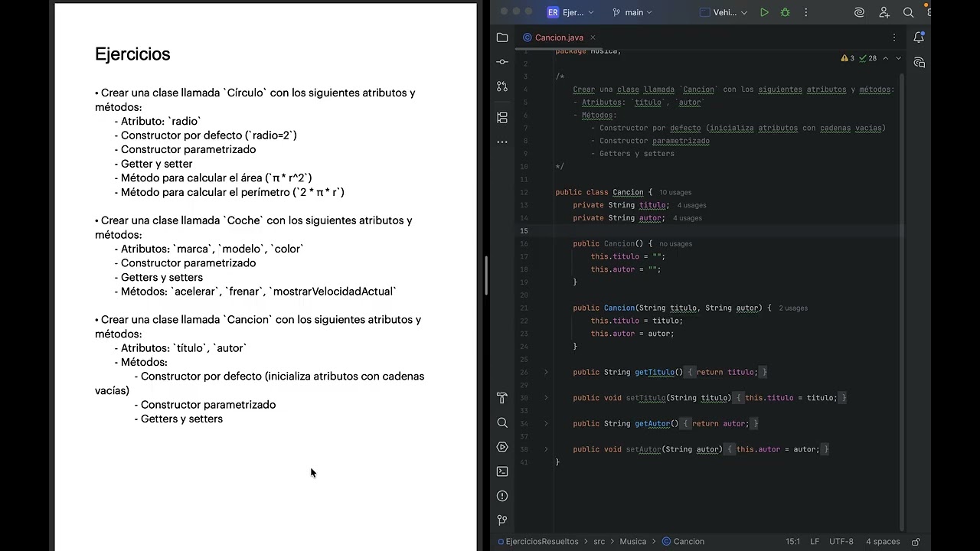This screenshot has width=980, height=551.
Task: Click 'private String titulo;' code line
Action: pos(621,206)
